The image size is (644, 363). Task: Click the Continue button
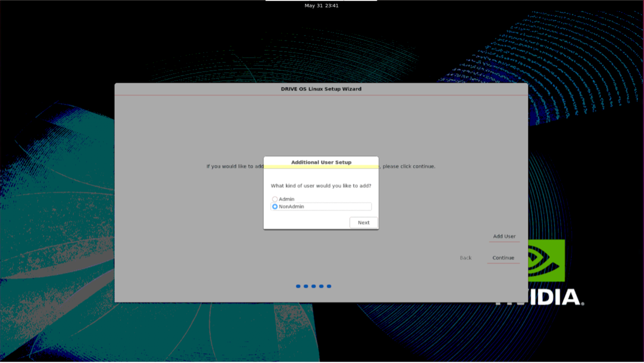503,258
